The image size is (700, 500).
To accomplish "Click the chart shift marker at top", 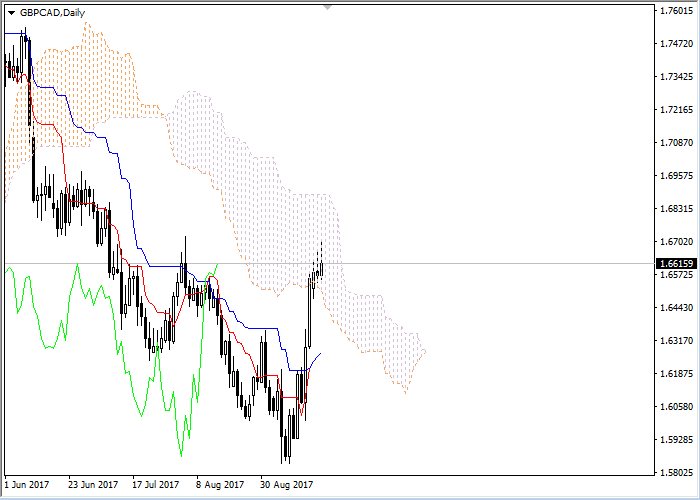I will 328,7.
